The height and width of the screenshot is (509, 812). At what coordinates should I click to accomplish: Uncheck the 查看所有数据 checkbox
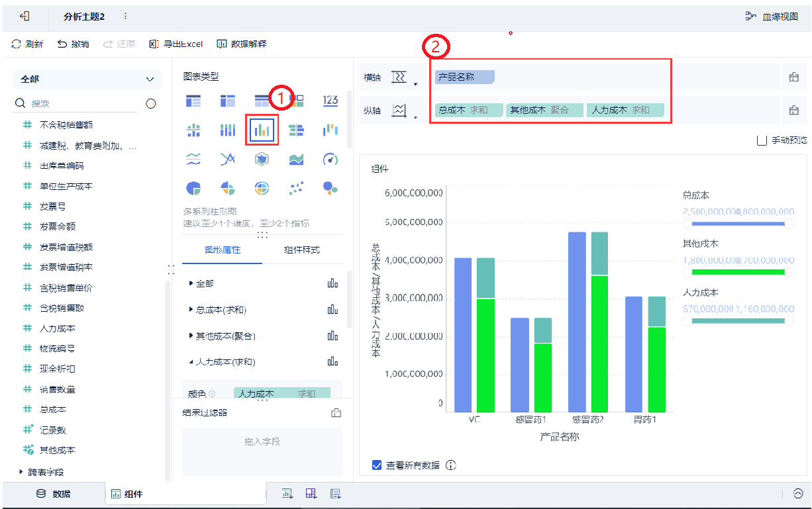(x=377, y=465)
